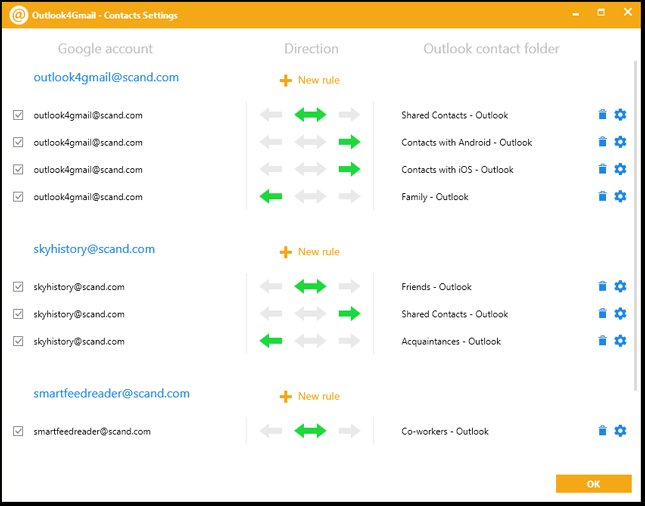Toggle checkbox for the Acquaintances - Outlook rule
Viewport: 645px width, 506px height.
pyautogui.click(x=18, y=341)
